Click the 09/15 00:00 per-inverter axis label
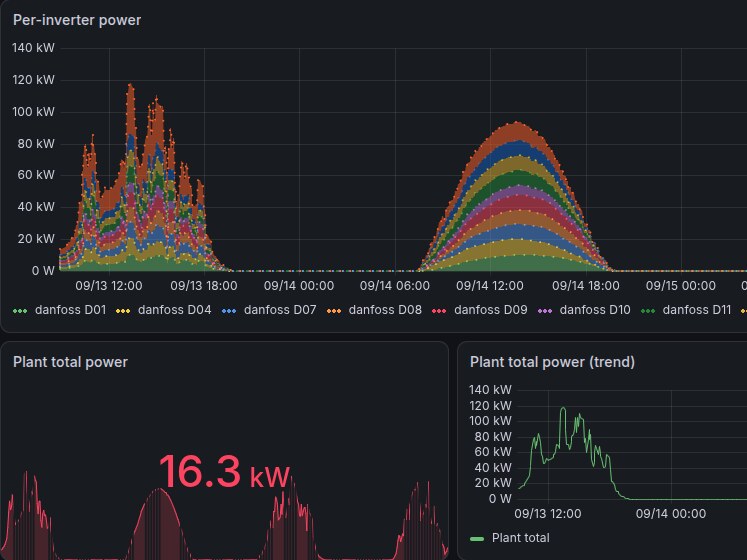 pos(681,285)
